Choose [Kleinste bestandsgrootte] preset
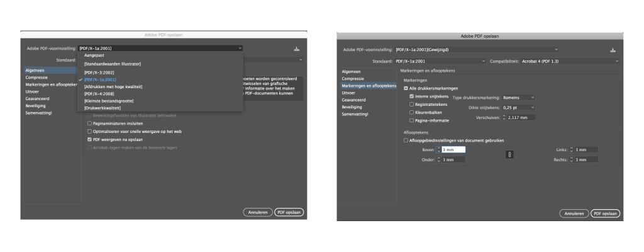The image size is (644, 252). pos(160,101)
